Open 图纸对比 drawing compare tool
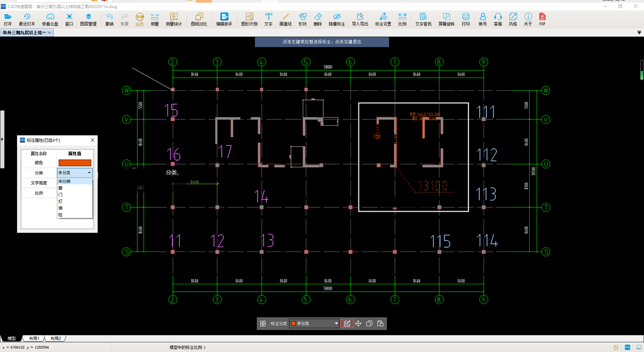 click(x=199, y=20)
